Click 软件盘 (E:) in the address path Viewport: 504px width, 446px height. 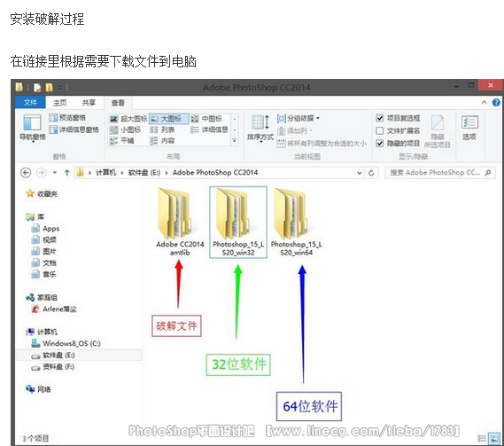click(144, 173)
